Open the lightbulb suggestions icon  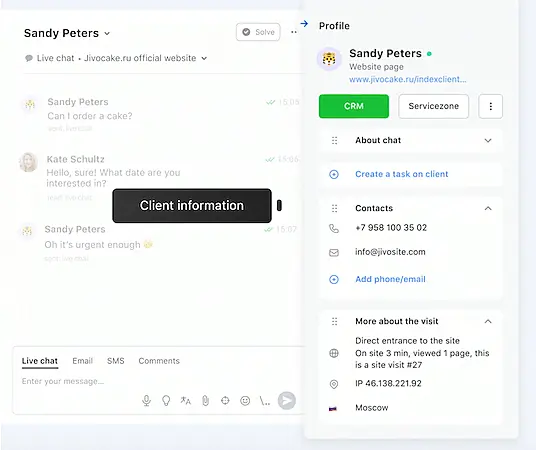click(x=166, y=400)
